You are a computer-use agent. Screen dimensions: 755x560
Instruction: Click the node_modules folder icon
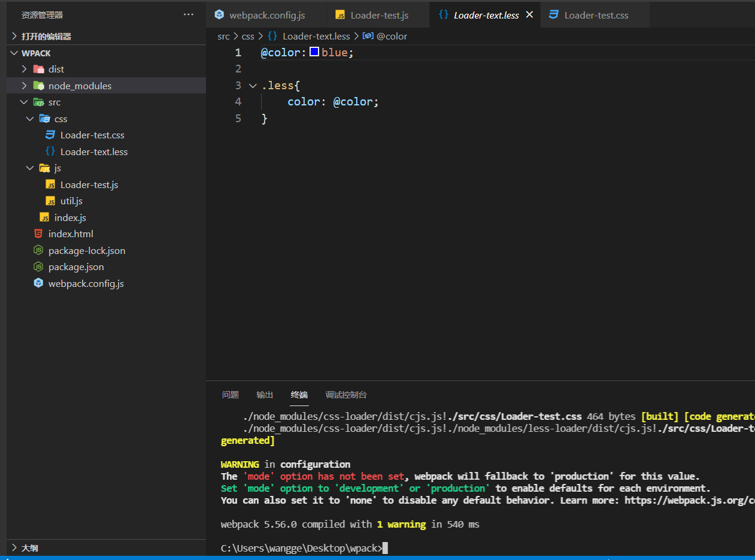coord(39,86)
